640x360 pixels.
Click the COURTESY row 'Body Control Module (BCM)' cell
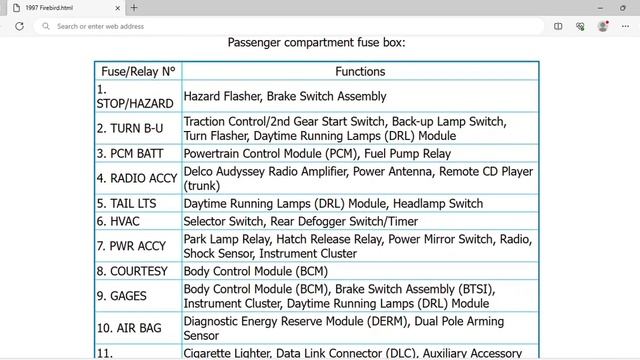[x=360, y=271]
